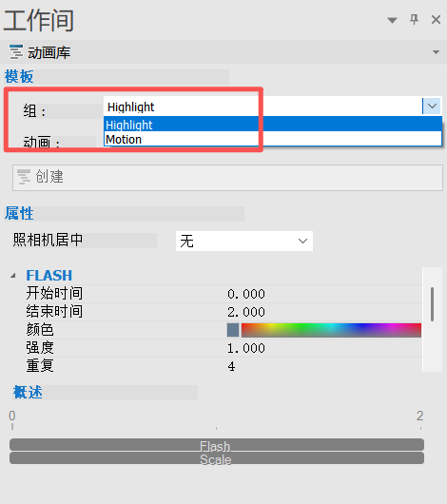Screen dimensions: 447x504
Task: Toggle the 组 combo box arrow
Action: tap(432, 106)
